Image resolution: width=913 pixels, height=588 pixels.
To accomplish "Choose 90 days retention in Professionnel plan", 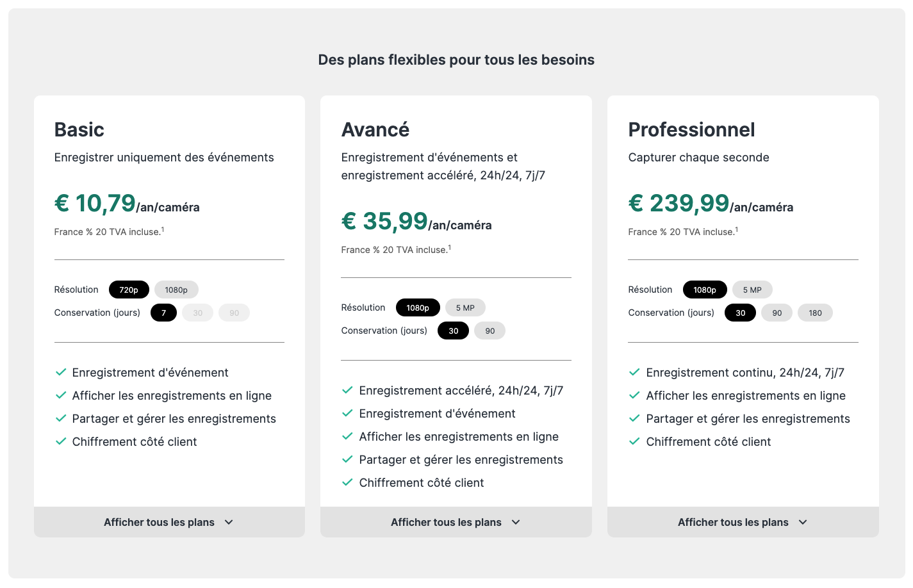I will coord(777,313).
